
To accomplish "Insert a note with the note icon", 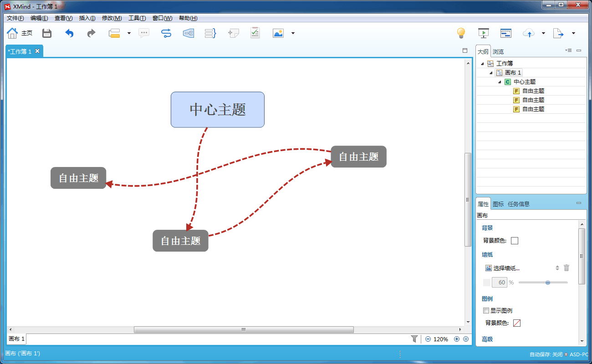I will (x=234, y=33).
